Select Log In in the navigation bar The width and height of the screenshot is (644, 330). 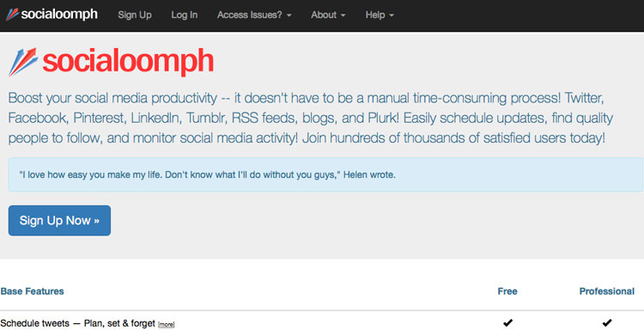point(185,15)
